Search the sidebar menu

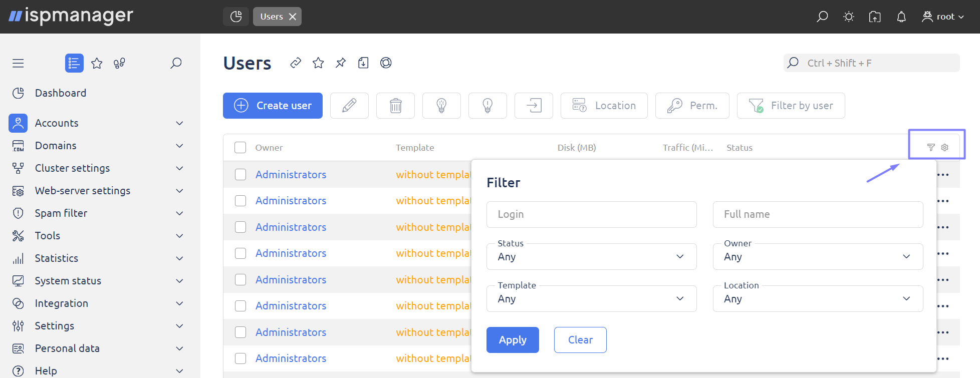tap(176, 63)
